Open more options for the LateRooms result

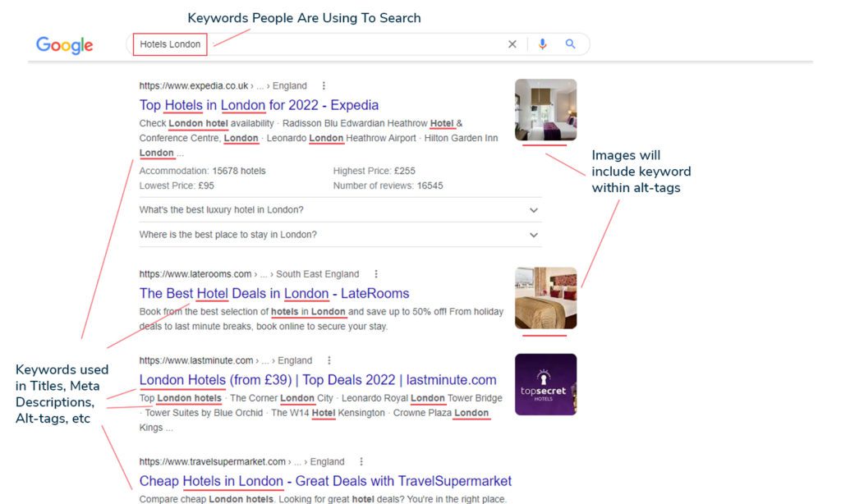point(376,274)
